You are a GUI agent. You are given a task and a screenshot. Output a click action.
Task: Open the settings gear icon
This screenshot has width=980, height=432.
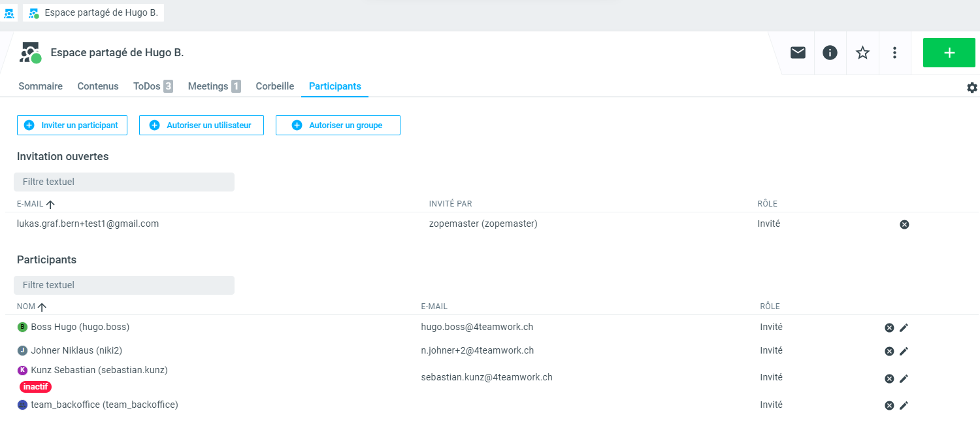click(972, 88)
